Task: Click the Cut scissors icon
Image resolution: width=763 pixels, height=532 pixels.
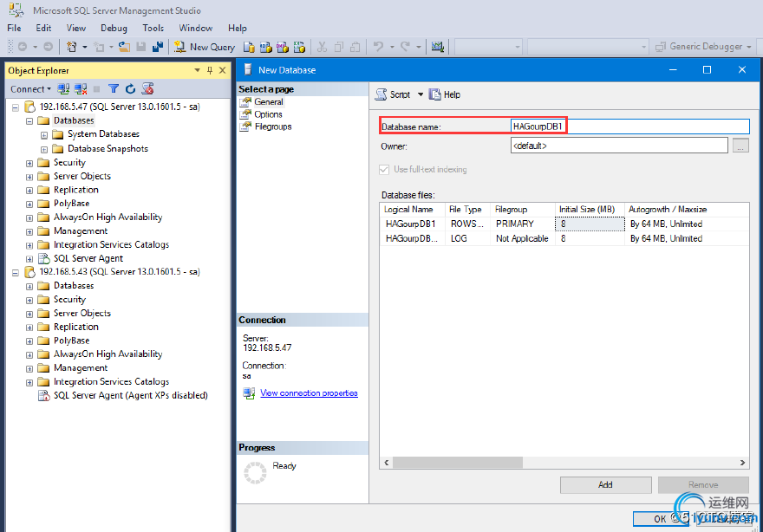Action: [x=322, y=47]
